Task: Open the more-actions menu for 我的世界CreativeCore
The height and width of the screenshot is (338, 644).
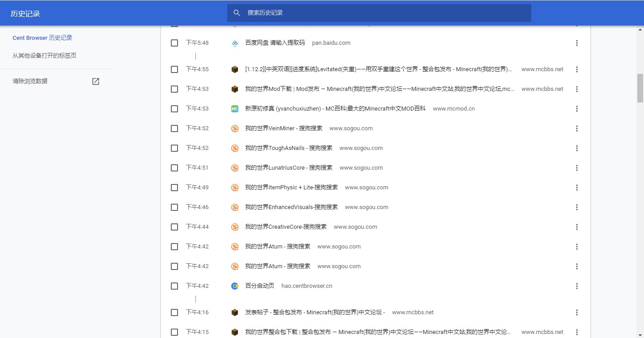Action: coord(577,227)
